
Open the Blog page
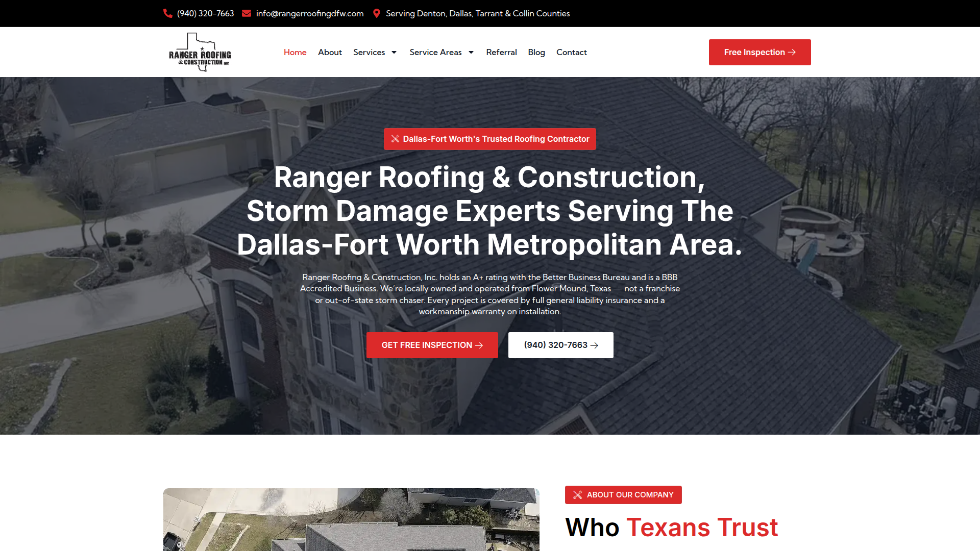(x=536, y=52)
